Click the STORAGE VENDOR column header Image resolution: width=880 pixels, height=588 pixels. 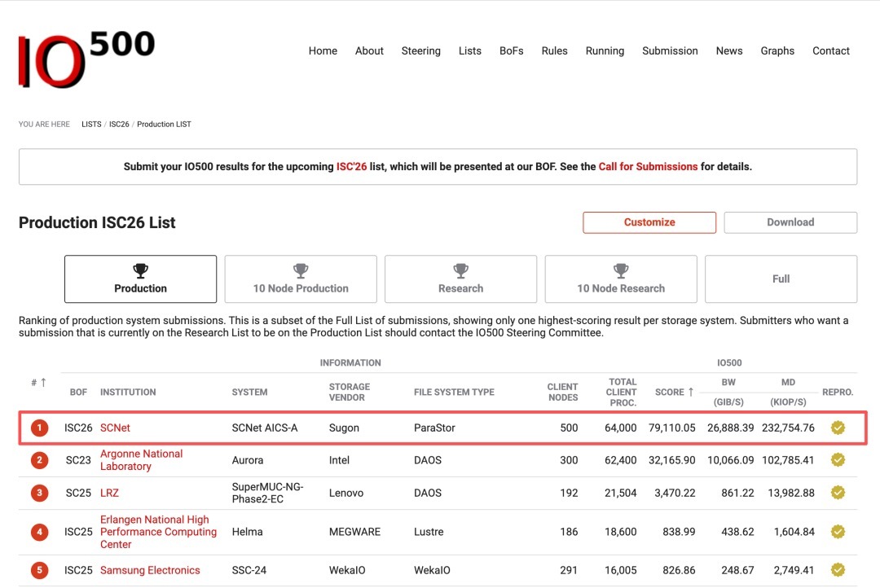[x=349, y=393]
